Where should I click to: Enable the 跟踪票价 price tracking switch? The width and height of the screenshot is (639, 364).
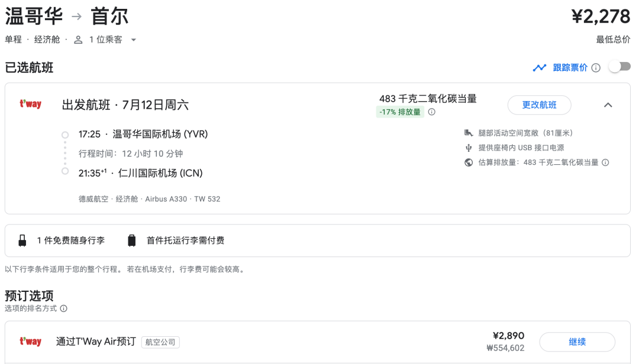[619, 67]
